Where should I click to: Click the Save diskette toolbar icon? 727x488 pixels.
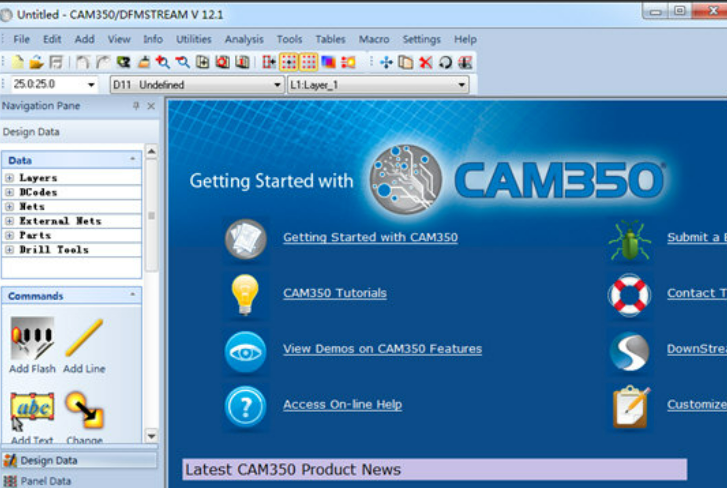(56, 62)
